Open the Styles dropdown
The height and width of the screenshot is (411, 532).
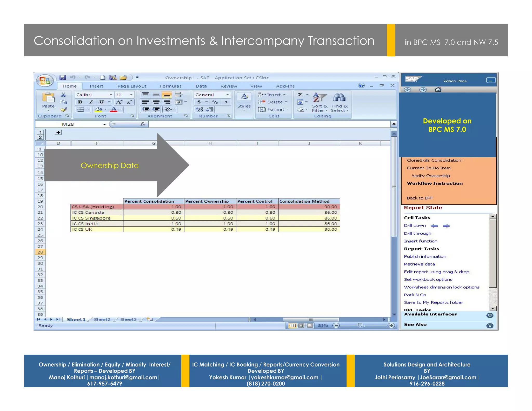[244, 102]
